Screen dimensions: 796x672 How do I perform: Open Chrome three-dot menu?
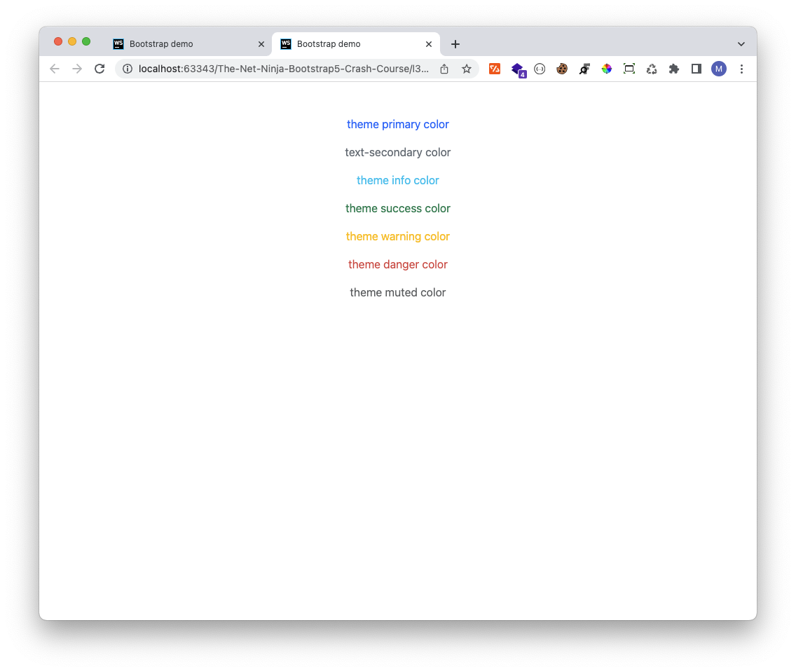(741, 69)
